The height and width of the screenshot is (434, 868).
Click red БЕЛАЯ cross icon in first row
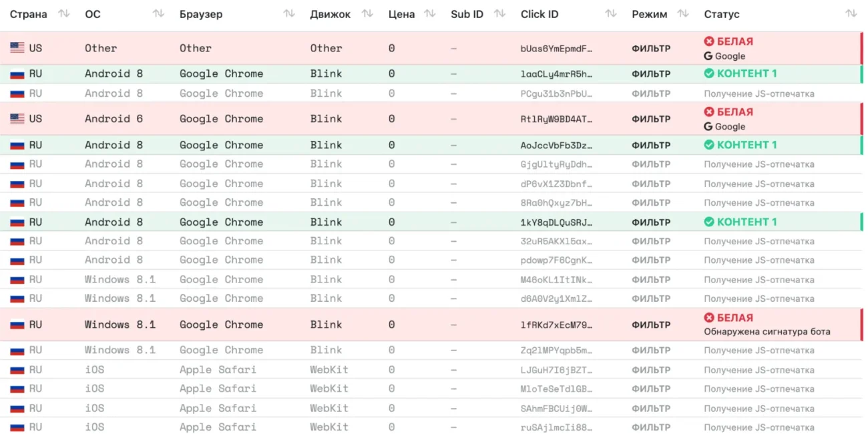(x=709, y=41)
